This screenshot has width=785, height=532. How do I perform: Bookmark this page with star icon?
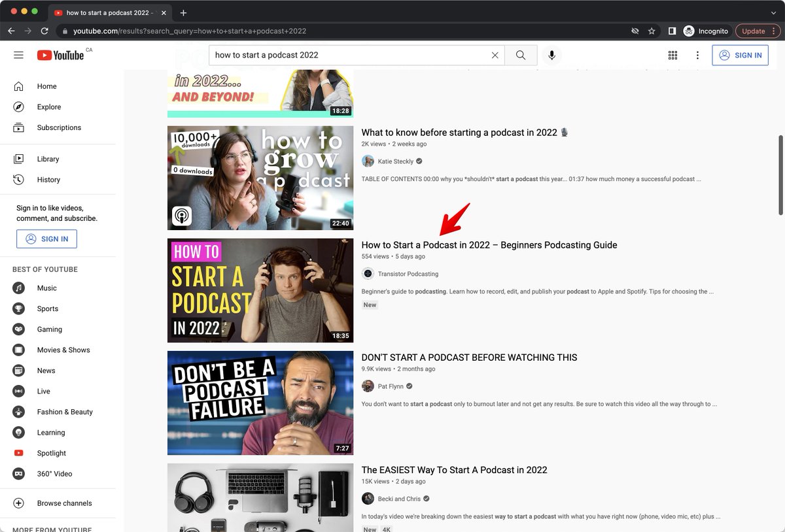[x=652, y=31]
